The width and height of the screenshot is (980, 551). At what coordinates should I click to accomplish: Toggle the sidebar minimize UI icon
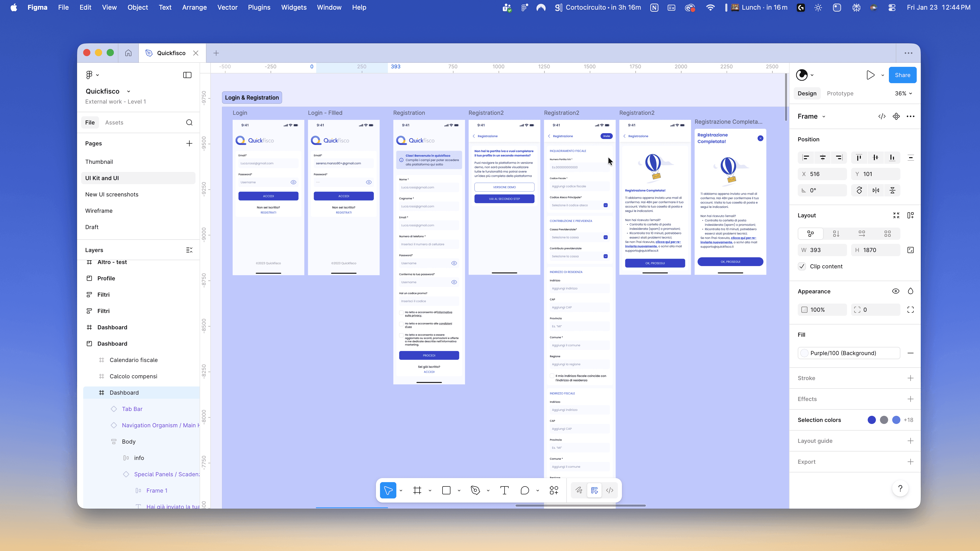187,75
